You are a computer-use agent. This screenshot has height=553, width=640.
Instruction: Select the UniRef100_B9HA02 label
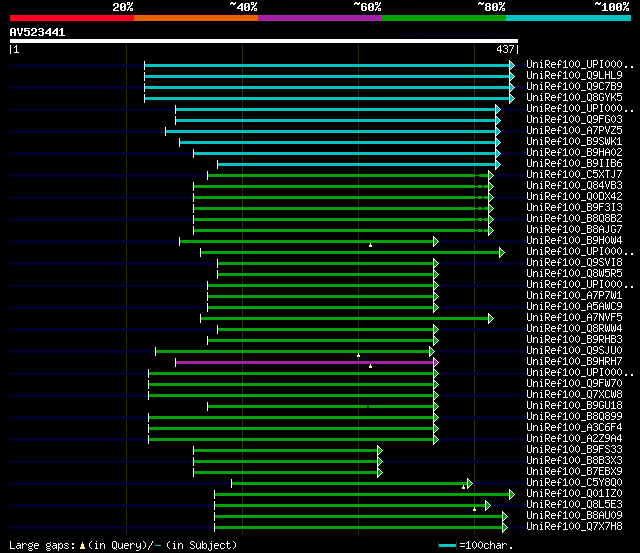[574, 153]
